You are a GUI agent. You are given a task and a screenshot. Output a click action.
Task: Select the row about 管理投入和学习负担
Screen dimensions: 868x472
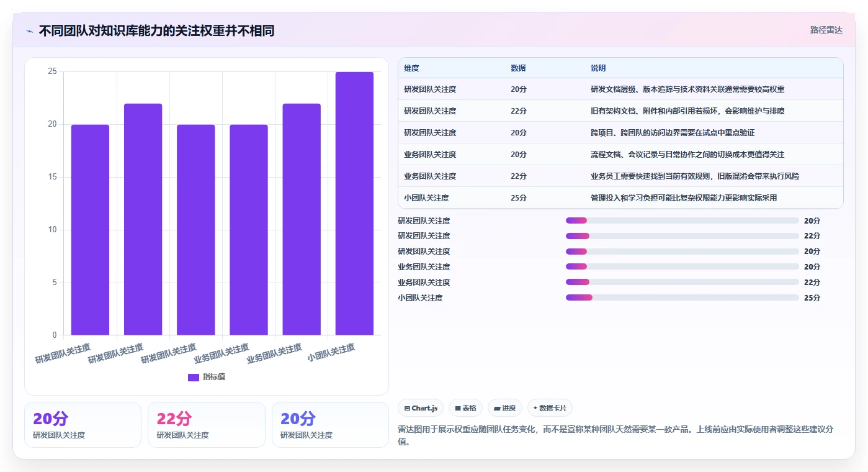click(620, 197)
